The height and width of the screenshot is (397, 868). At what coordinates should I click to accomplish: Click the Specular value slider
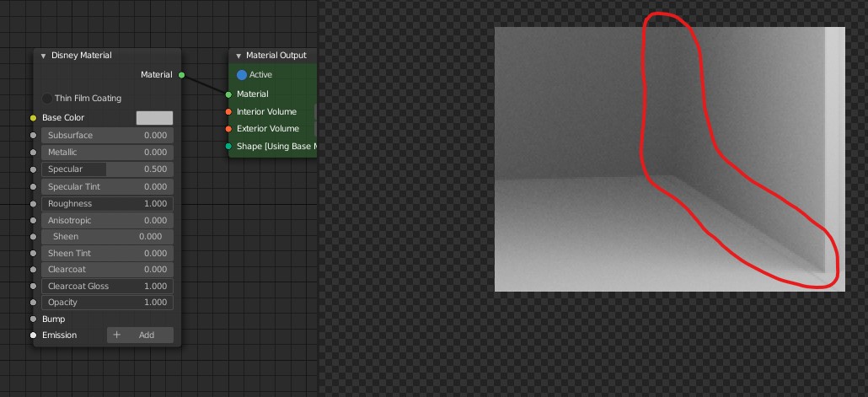pyautogui.click(x=107, y=169)
